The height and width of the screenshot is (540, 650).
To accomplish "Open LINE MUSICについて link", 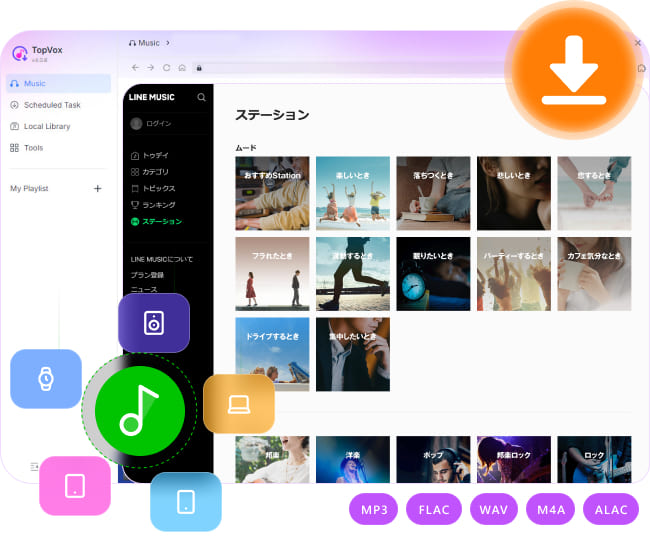I will click(162, 259).
